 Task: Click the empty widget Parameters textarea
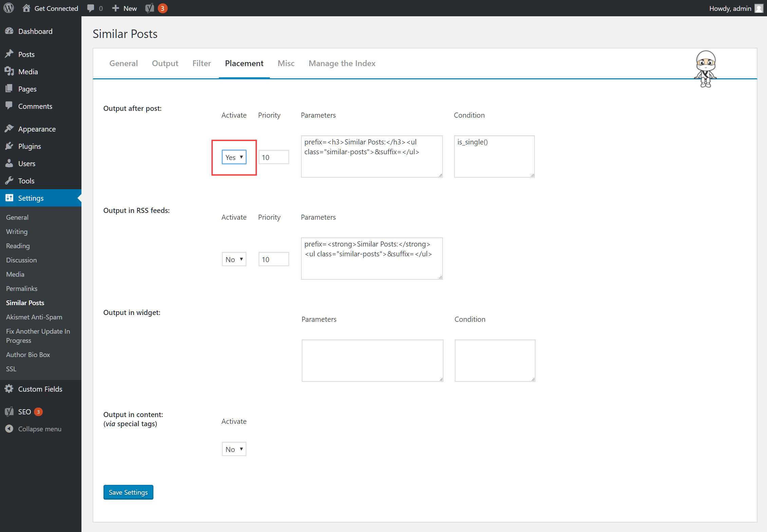click(x=373, y=360)
